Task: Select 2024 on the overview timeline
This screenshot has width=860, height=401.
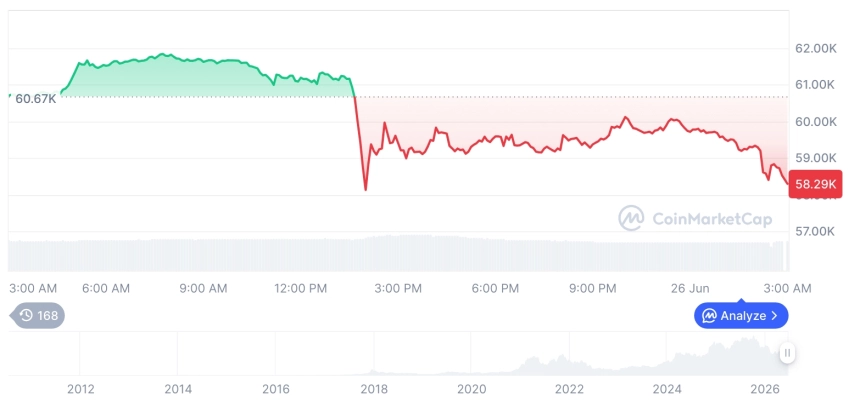Action: click(x=667, y=389)
